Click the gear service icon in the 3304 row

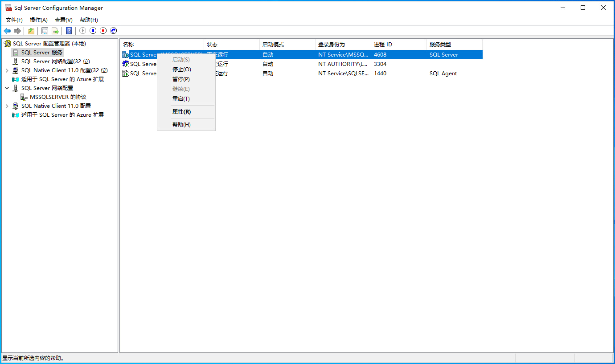click(x=126, y=64)
